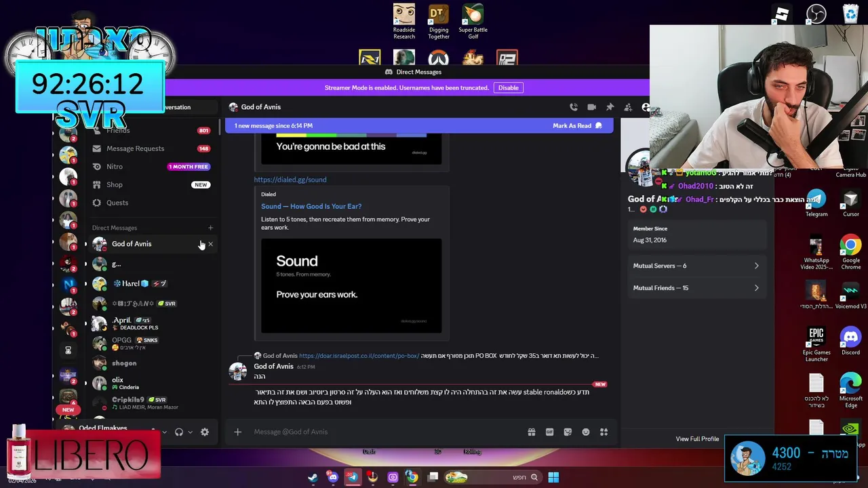Open the dialed.gg/sound link

tap(290, 180)
